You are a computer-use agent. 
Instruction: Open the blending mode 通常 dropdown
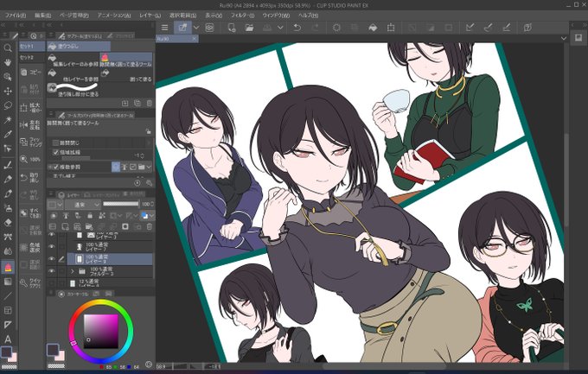pyautogui.click(x=82, y=204)
